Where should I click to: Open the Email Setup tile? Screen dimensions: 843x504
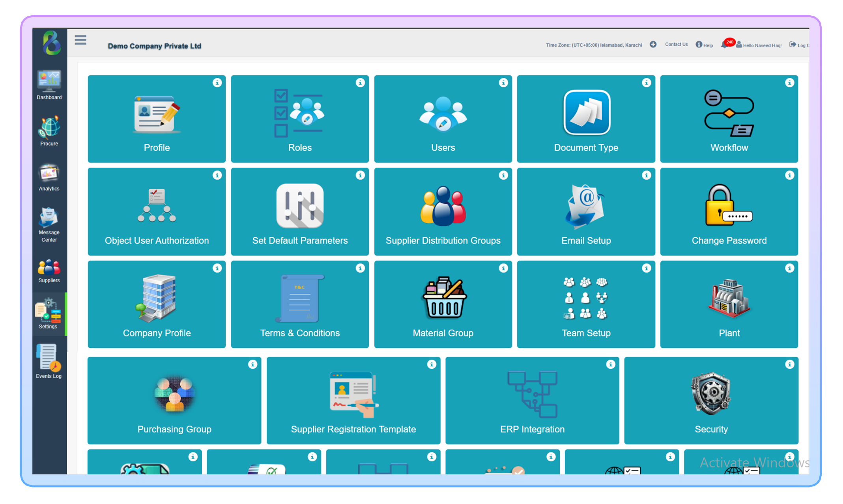click(586, 211)
